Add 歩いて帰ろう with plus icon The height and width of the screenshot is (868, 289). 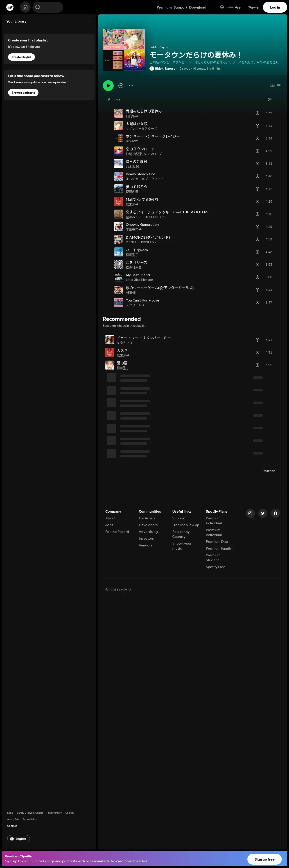(257, 189)
